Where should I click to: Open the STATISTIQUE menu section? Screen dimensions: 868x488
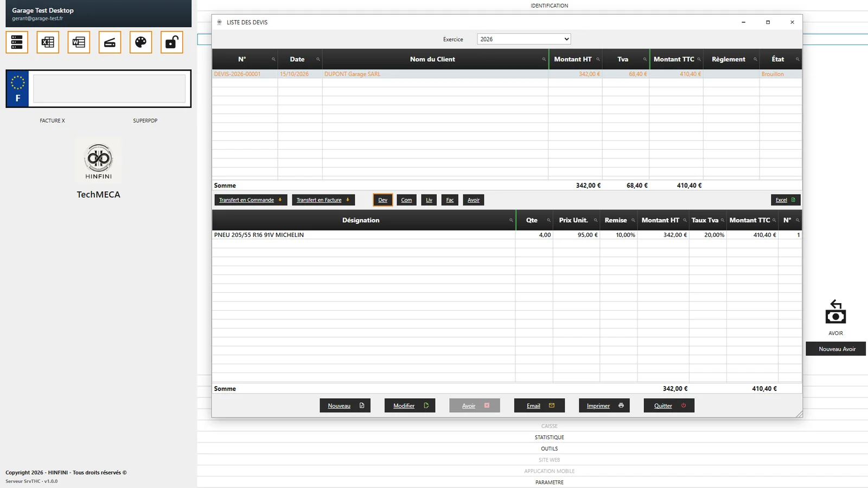pyautogui.click(x=549, y=438)
